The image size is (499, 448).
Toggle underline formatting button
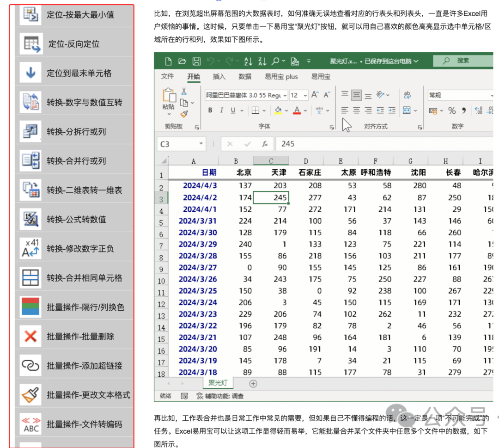233,110
